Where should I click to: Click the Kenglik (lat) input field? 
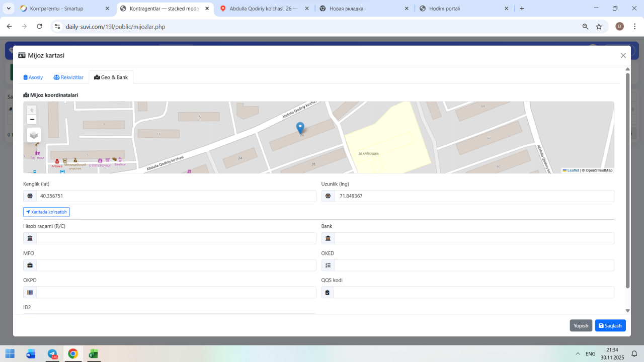click(x=176, y=196)
